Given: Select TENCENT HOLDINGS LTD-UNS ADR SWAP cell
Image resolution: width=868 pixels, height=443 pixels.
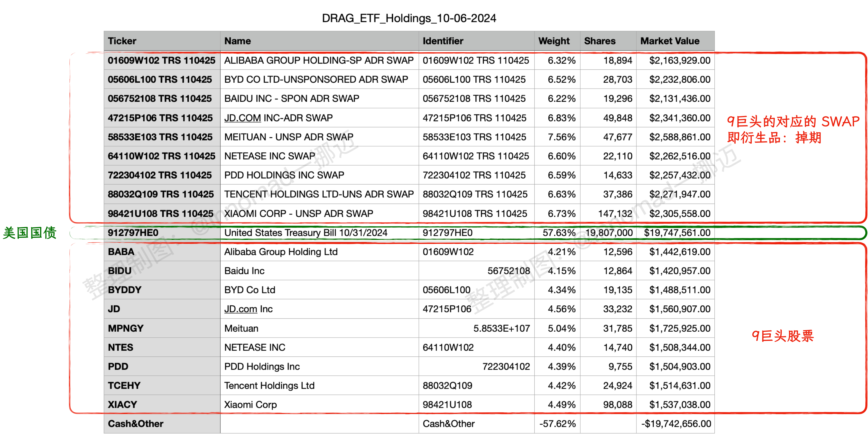Looking at the screenshot, I should coord(319,194).
